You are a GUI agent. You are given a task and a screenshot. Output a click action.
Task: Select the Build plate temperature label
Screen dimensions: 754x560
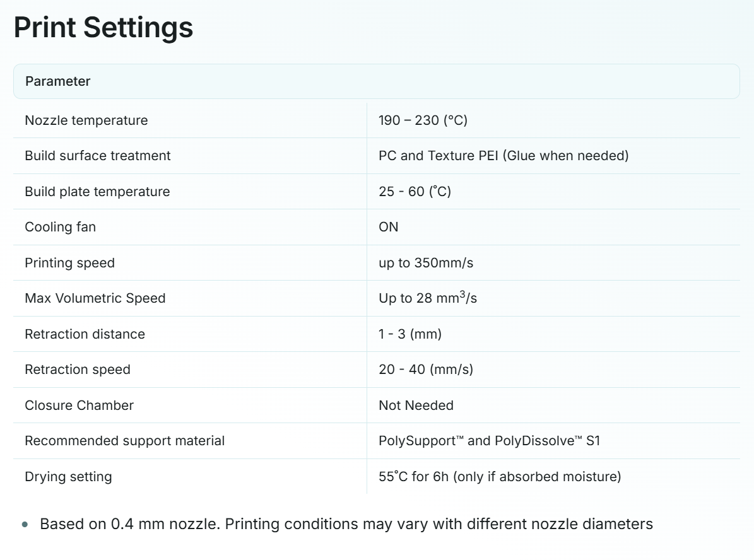[x=97, y=192]
